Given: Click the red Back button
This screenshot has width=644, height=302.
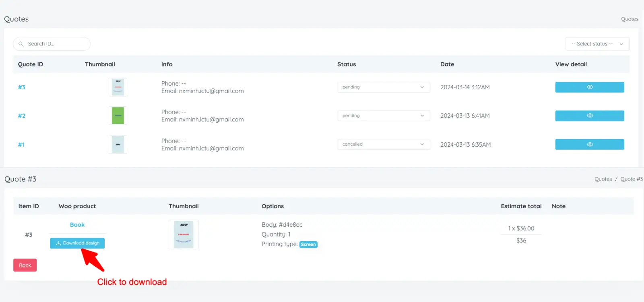Looking at the screenshot, I should pyautogui.click(x=25, y=265).
